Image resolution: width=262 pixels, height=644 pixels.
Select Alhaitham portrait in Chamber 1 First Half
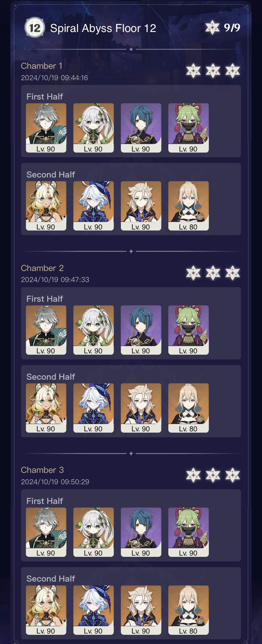[x=46, y=128]
